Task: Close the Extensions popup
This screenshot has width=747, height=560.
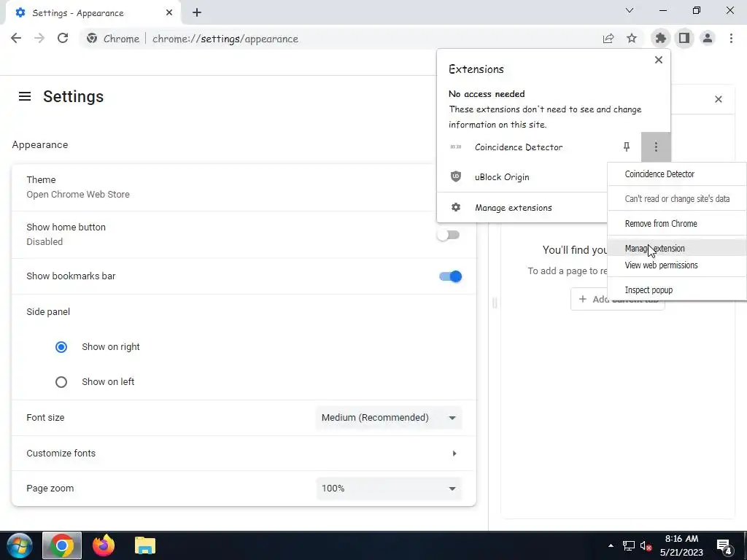Action: click(659, 60)
